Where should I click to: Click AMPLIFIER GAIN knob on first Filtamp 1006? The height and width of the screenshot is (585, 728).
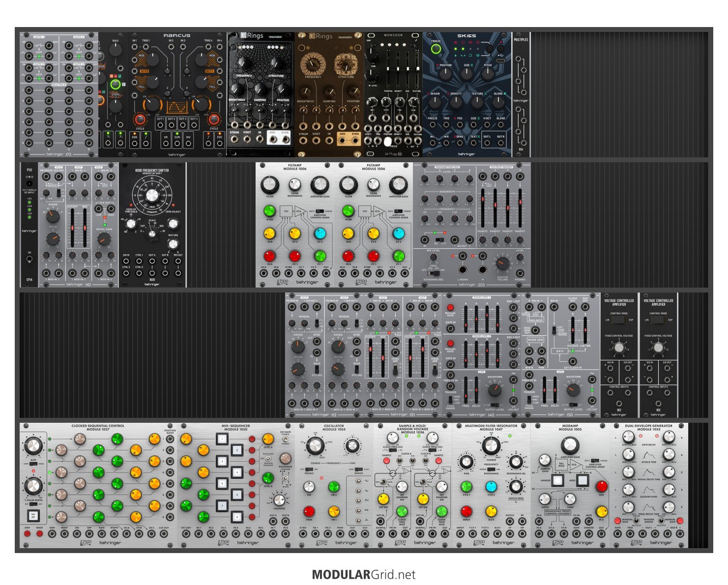tap(320, 185)
